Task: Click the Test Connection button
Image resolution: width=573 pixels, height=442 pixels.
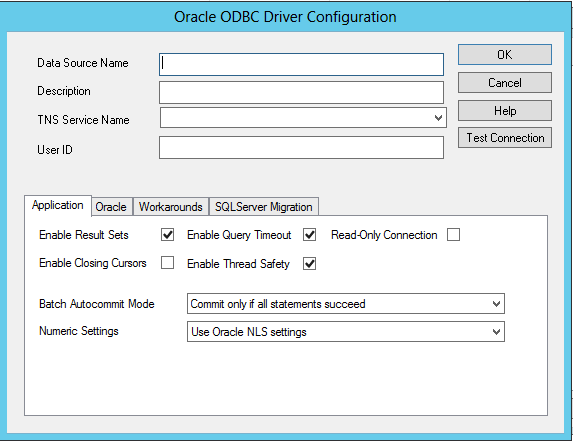Action: pos(505,138)
